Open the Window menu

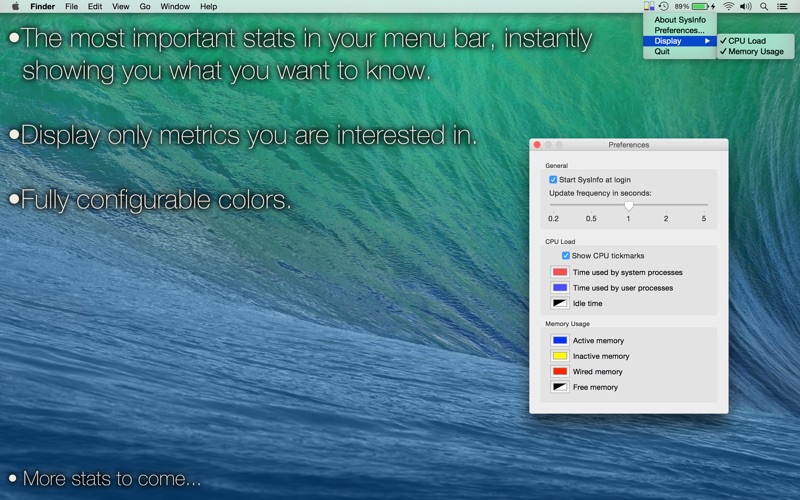point(175,7)
